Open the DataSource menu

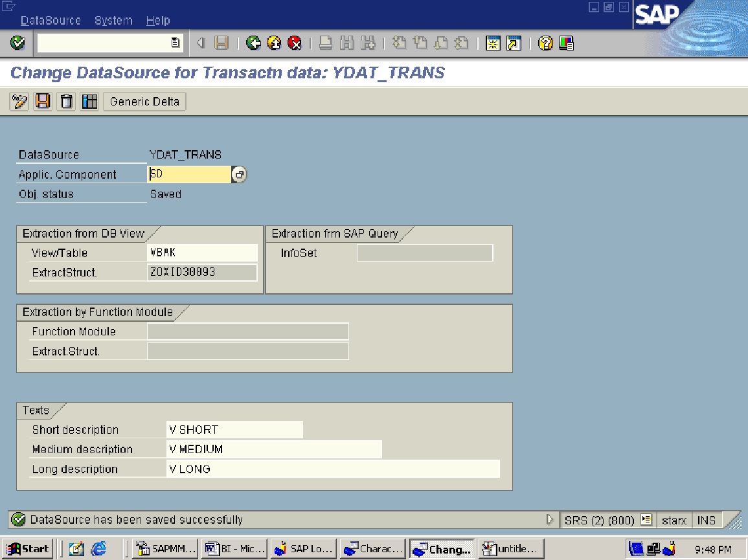click(51, 21)
